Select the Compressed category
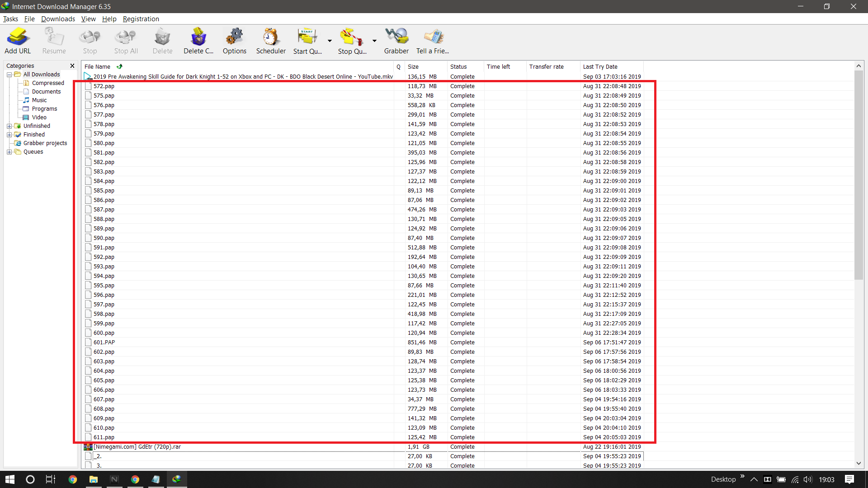Viewport: 868px width, 488px height. pos(47,83)
